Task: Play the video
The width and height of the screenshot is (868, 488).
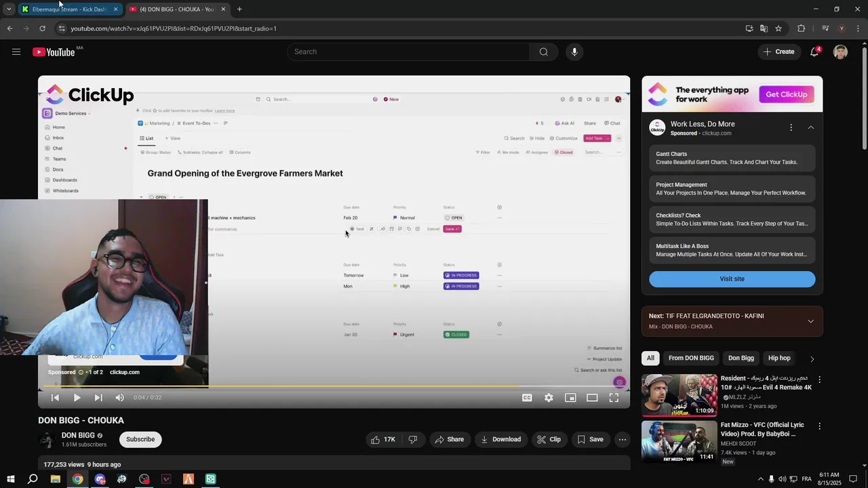Action: pos(77,398)
